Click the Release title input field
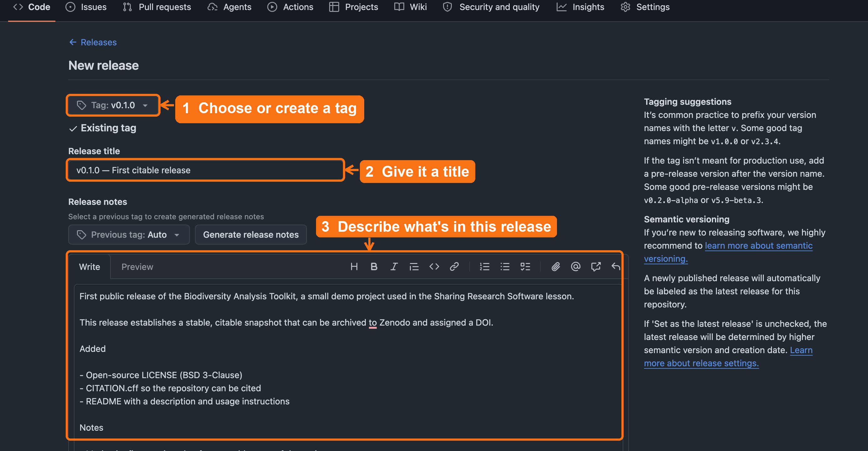The image size is (868, 451). click(205, 170)
